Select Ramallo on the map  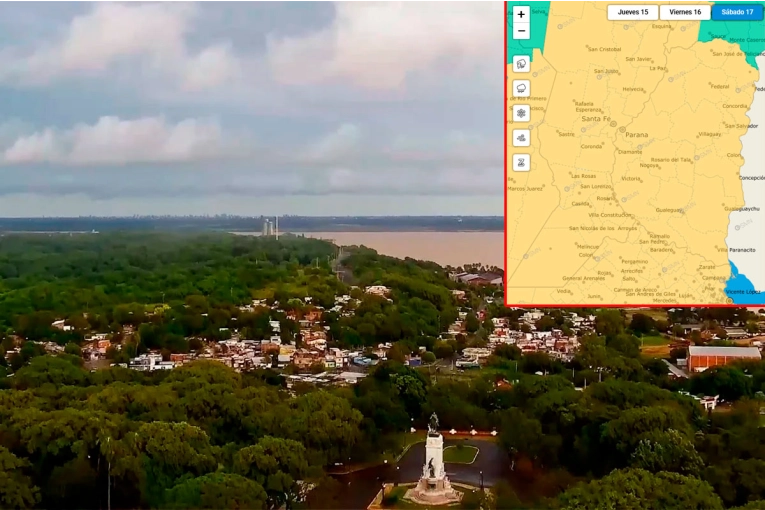pos(660,236)
